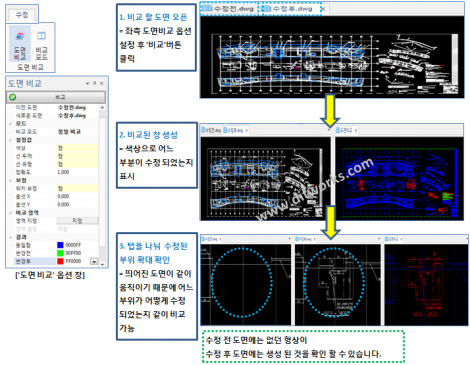Image resolution: width=470 pixels, height=365 pixels.
Task: Click the 옵셋 X value 0.000
Action: point(63,196)
